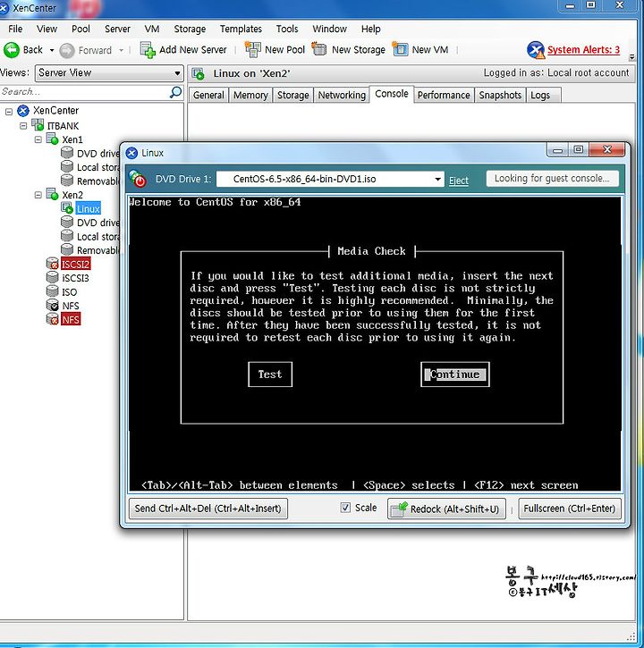Collapse the Xen2 server node
Viewport: 644px width, 648px height.
[x=38, y=195]
